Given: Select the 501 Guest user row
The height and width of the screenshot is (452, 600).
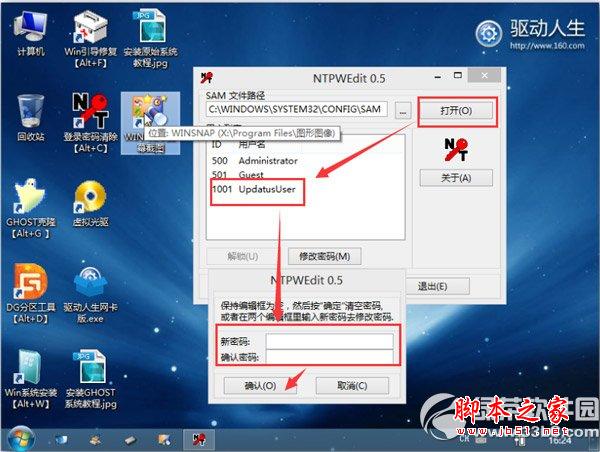Looking at the screenshot, I should coord(305,175).
